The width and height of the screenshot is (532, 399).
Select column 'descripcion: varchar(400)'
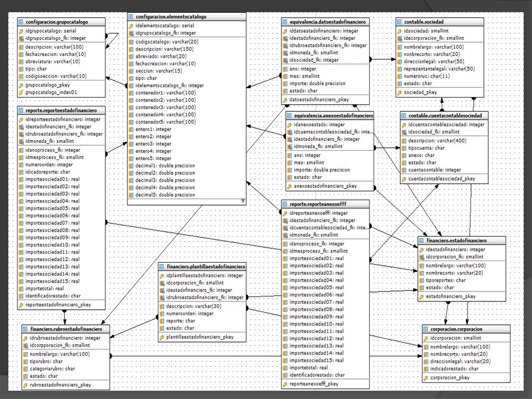tap(437, 141)
